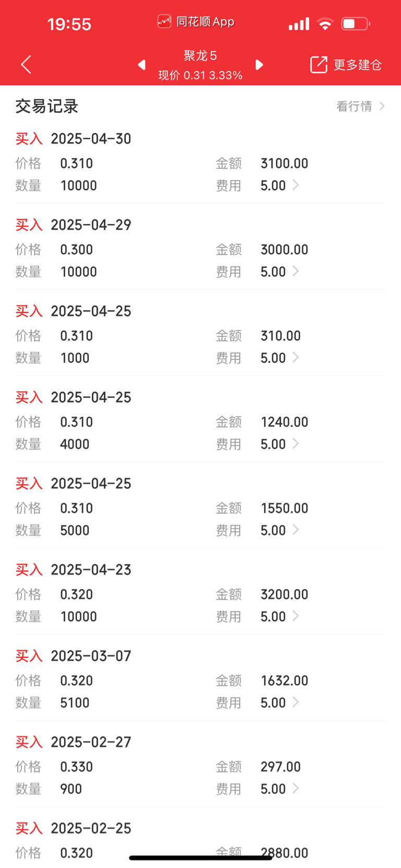Tap the back arrow in header

(x=26, y=65)
